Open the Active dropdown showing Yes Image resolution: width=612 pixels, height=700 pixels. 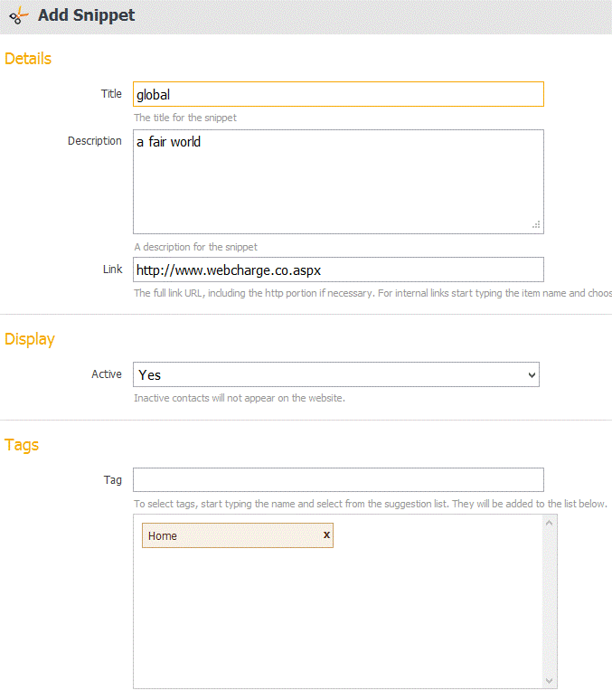point(336,374)
